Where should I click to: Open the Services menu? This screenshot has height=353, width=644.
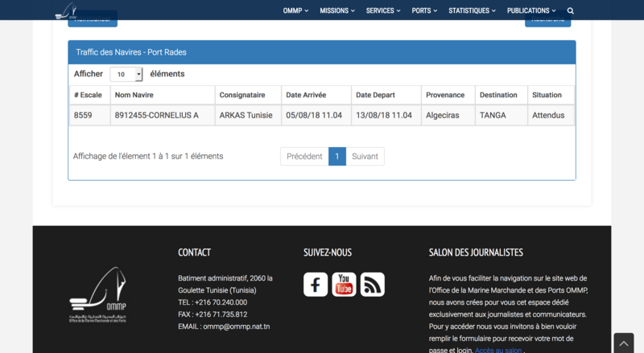[x=383, y=11]
